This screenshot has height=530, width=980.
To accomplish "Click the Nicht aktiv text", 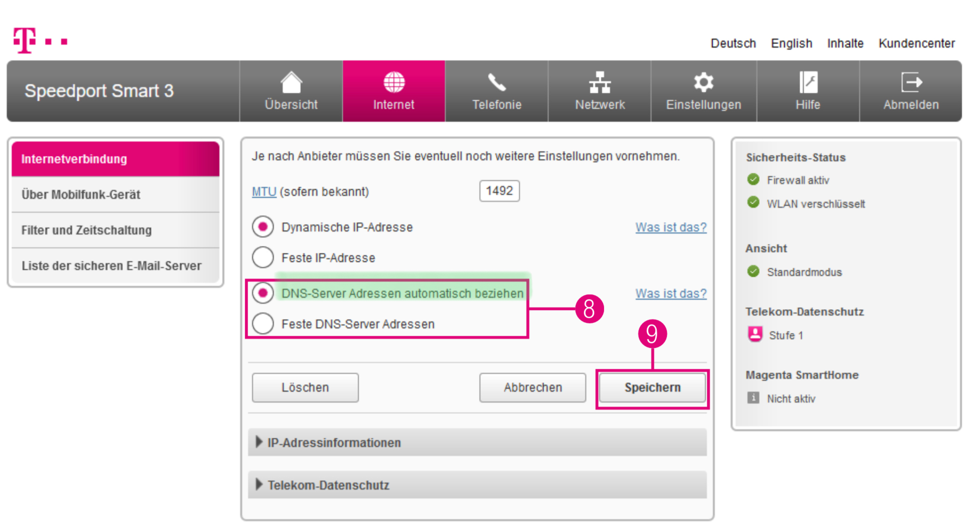I will click(x=791, y=399).
